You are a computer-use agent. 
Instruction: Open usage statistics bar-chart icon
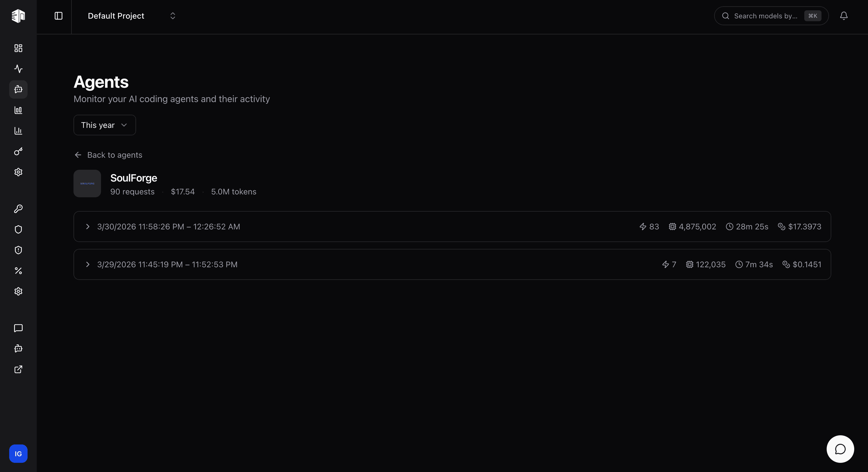tap(18, 110)
